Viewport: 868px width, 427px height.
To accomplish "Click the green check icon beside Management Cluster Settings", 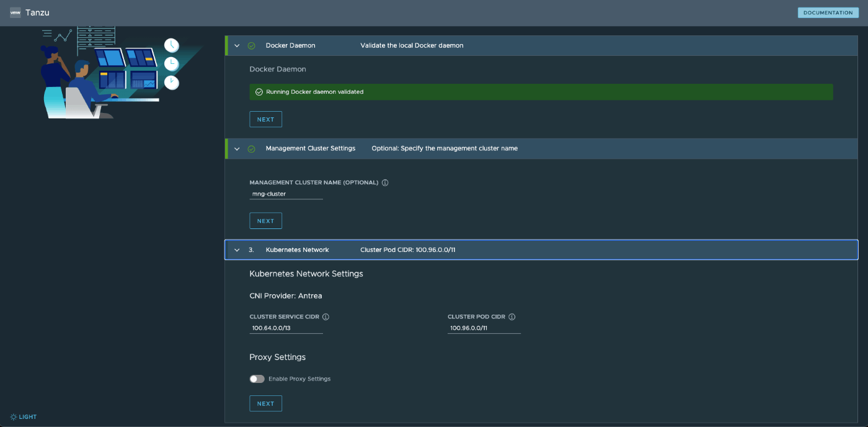I will click(x=252, y=148).
